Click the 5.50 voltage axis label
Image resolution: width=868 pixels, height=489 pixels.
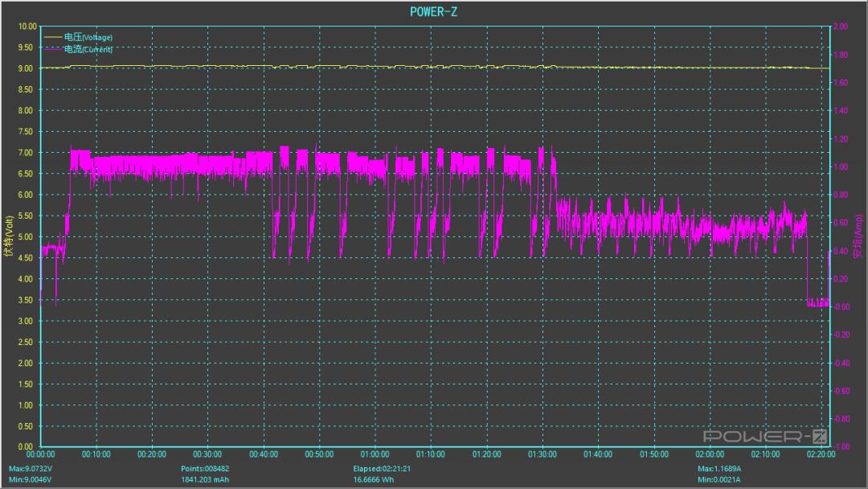tap(26, 216)
